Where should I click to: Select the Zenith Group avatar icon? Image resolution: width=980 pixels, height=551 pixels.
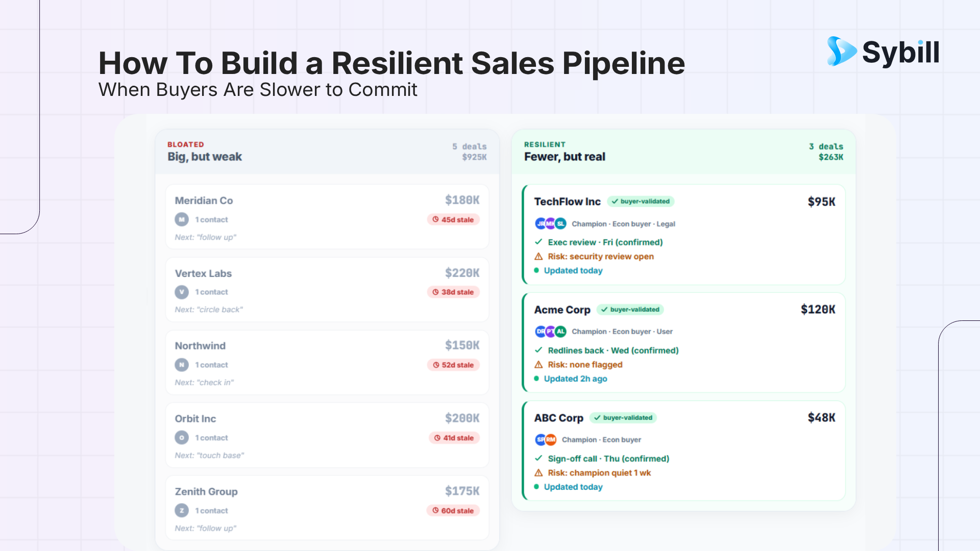pyautogui.click(x=182, y=511)
